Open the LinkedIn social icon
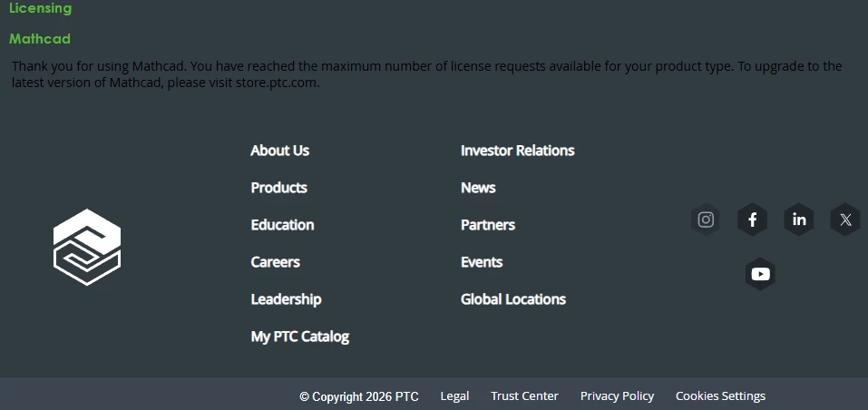This screenshot has width=868, height=410. [798, 220]
